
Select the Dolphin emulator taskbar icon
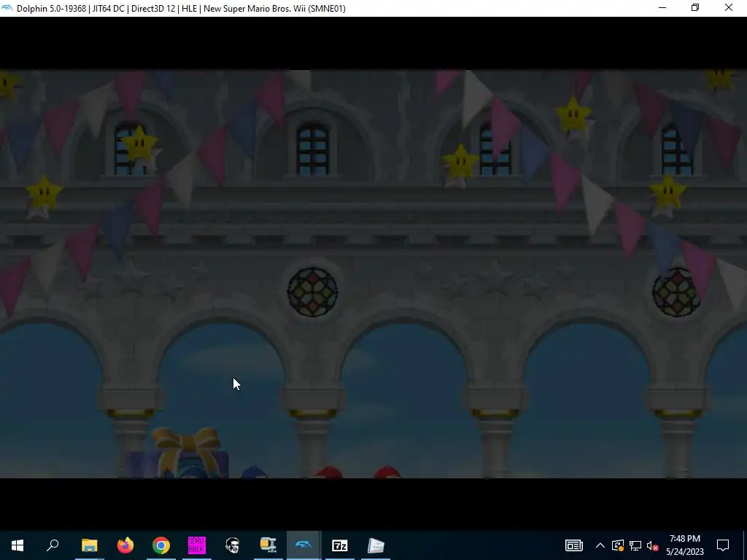point(303,545)
